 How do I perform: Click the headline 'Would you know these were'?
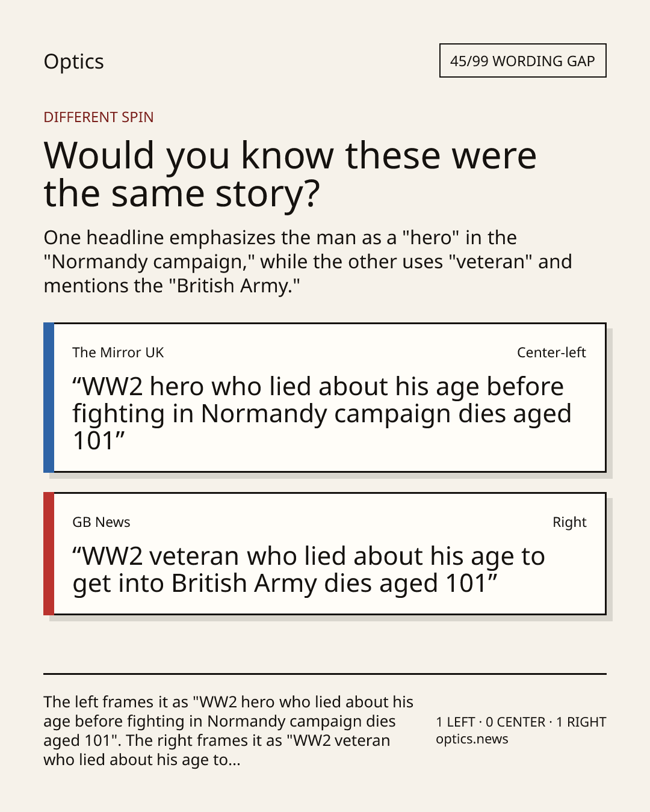[290, 155]
